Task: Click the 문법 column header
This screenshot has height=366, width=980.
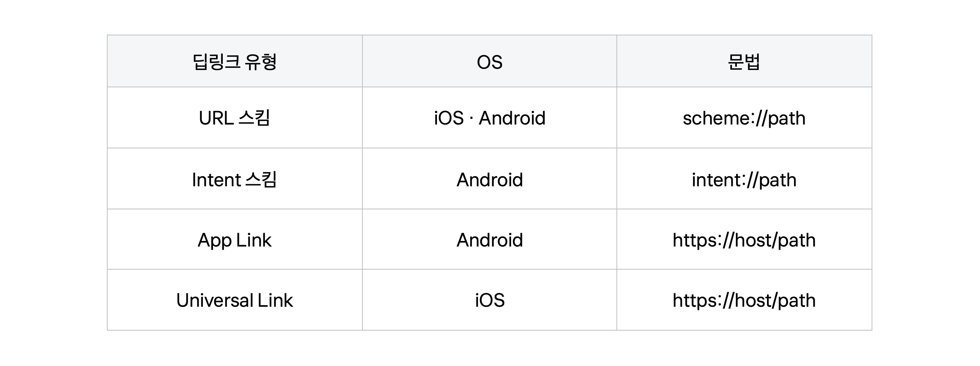Action: [x=744, y=62]
